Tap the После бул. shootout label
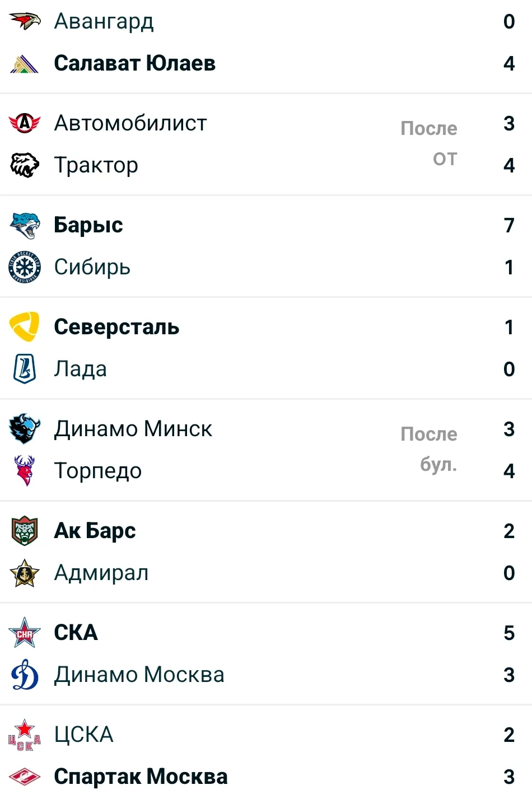 [x=429, y=450]
